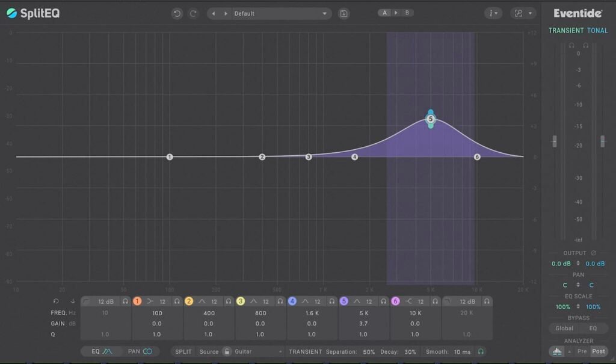
Task: Toggle band 2 on or off
Action: tap(189, 301)
